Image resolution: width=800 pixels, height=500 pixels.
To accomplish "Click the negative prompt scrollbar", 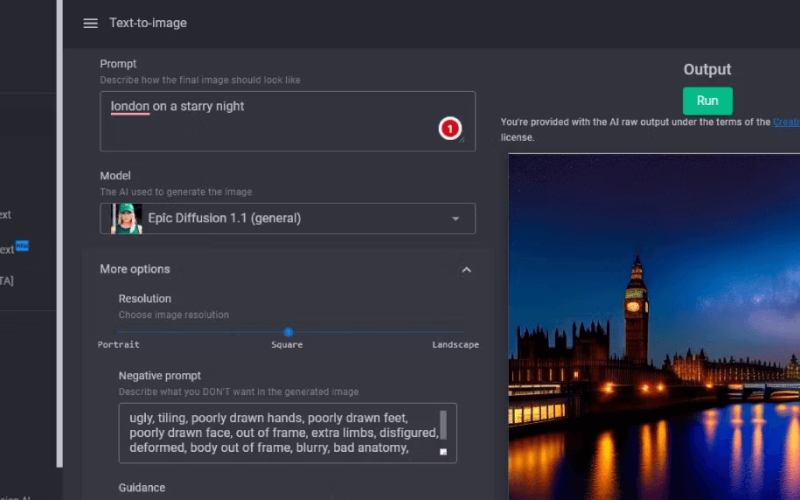I will pyautogui.click(x=443, y=424).
